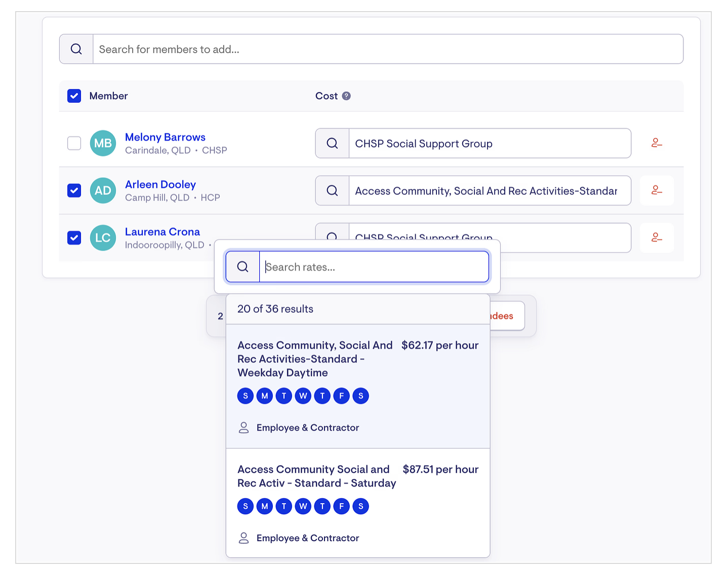Focus the Search rates input field

pyautogui.click(x=374, y=267)
